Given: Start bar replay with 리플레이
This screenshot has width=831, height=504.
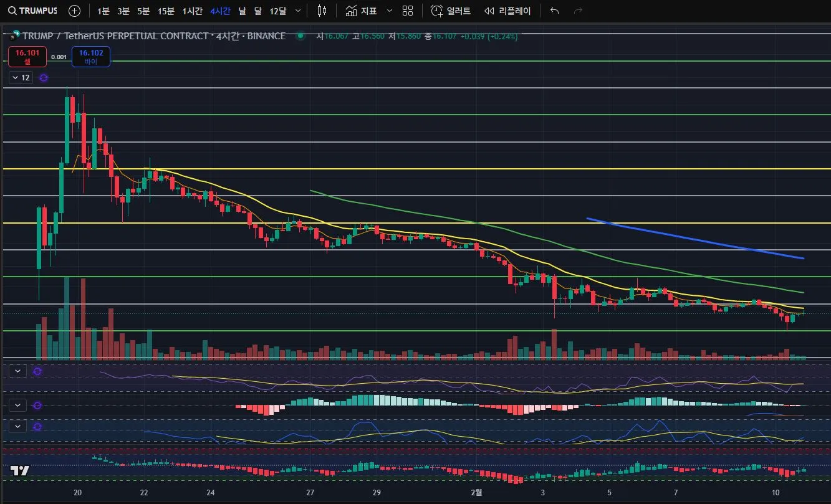Looking at the screenshot, I should [x=507, y=11].
